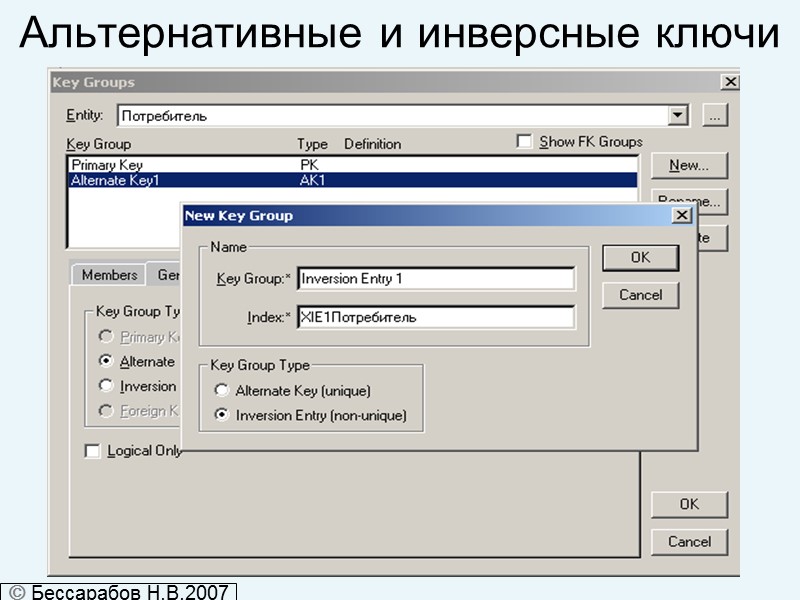Select the Inversion radio button

point(106,386)
